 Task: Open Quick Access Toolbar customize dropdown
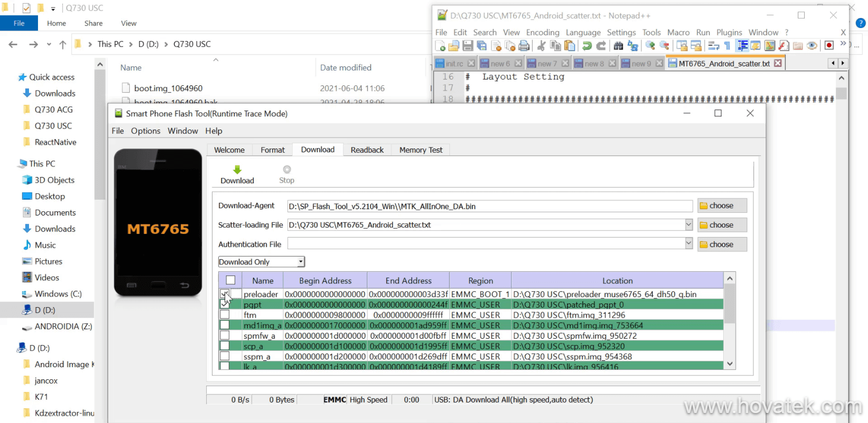click(53, 8)
